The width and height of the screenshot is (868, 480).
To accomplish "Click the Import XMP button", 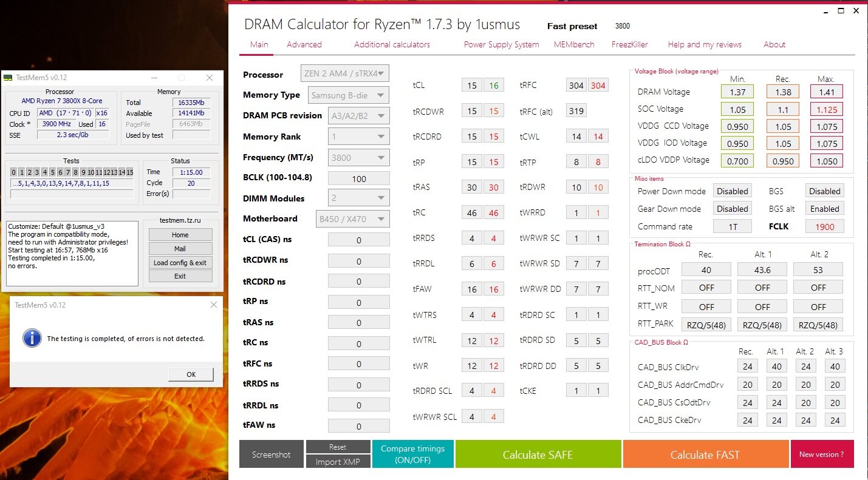I will 338,462.
